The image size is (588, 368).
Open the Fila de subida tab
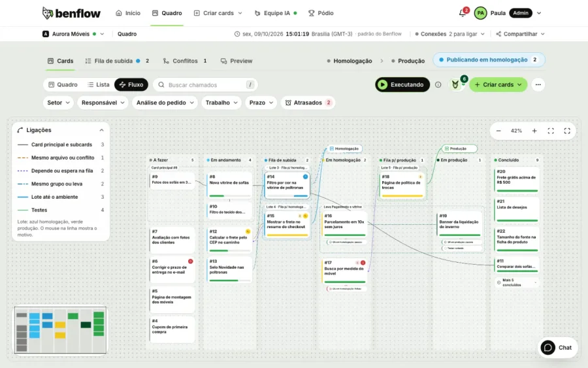coord(118,61)
